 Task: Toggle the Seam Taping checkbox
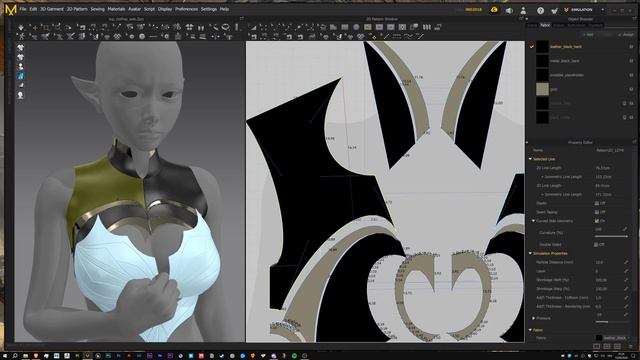(597, 212)
